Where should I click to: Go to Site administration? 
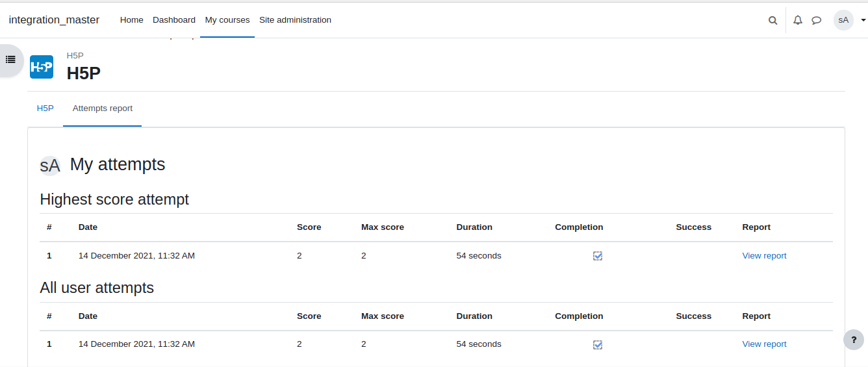(295, 20)
